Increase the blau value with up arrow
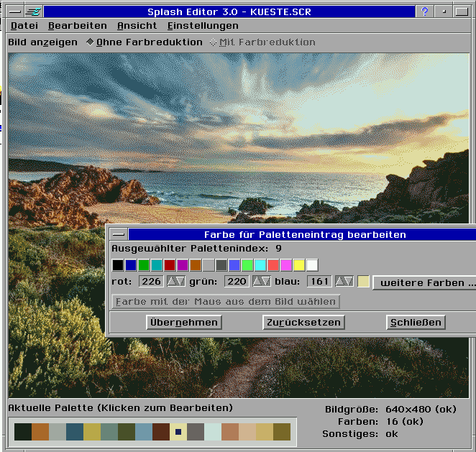Image resolution: width=476 pixels, height=452 pixels. (340, 281)
